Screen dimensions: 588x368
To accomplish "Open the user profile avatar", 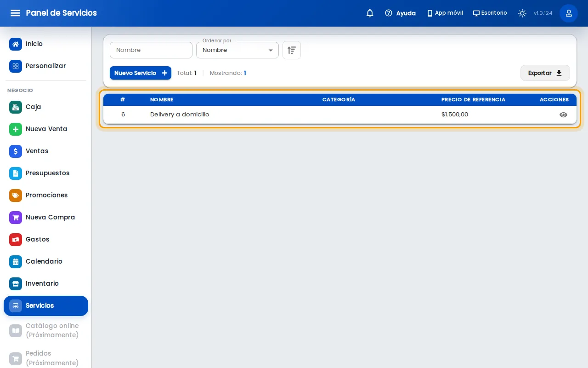I will pyautogui.click(x=569, y=13).
